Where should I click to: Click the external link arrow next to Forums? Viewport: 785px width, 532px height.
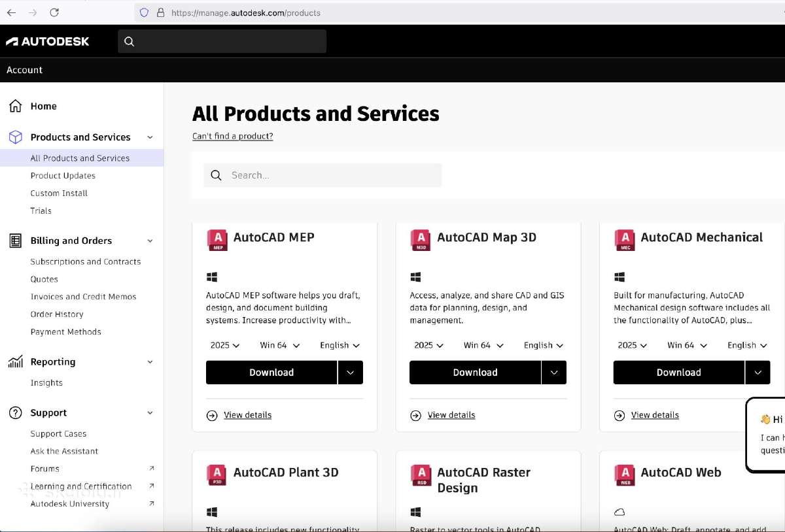(x=152, y=469)
